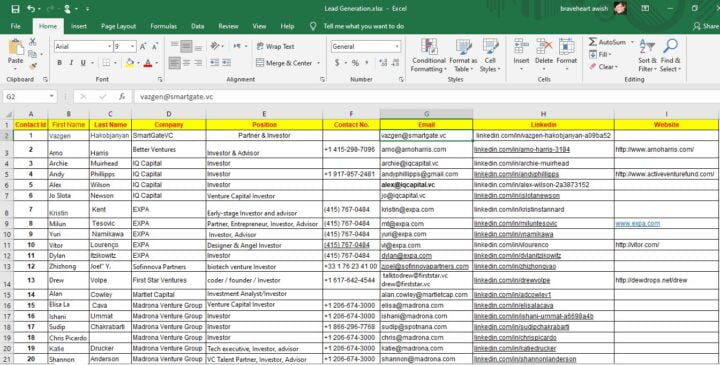Image resolution: width=720 pixels, height=365 pixels.
Task: Open Find & Select menu
Action: [x=670, y=56]
